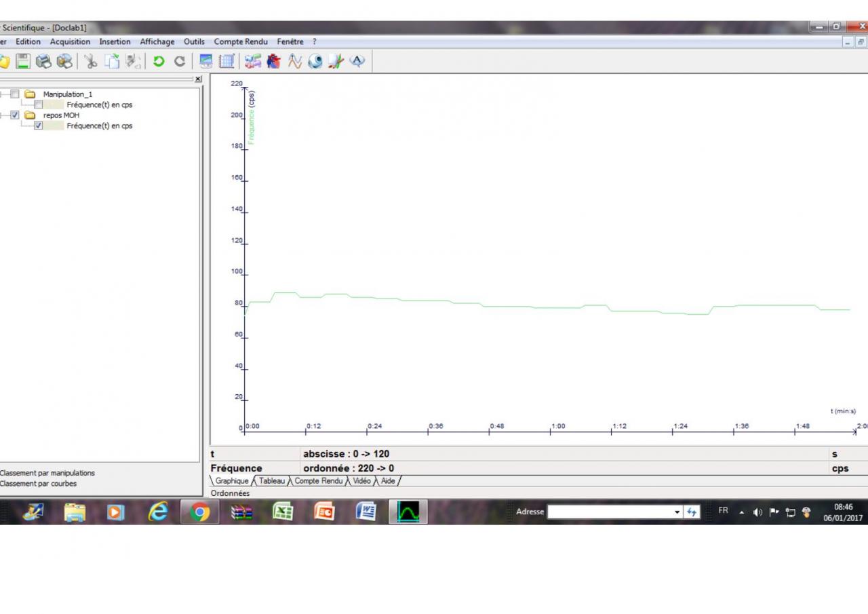Collapse the repos MOH tree node
The width and height of the screenshot is (868, 614).
click(1, 115)
